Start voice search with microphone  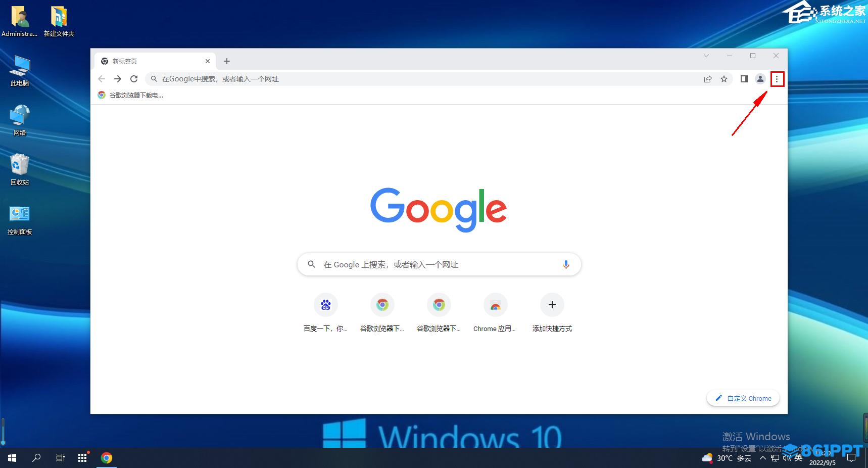click(566, 264)
